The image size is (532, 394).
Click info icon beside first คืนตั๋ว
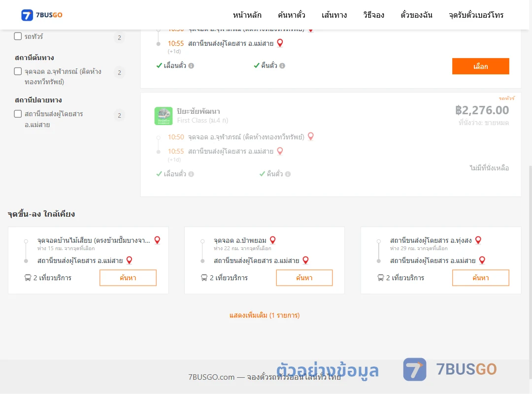click(282, 66)
